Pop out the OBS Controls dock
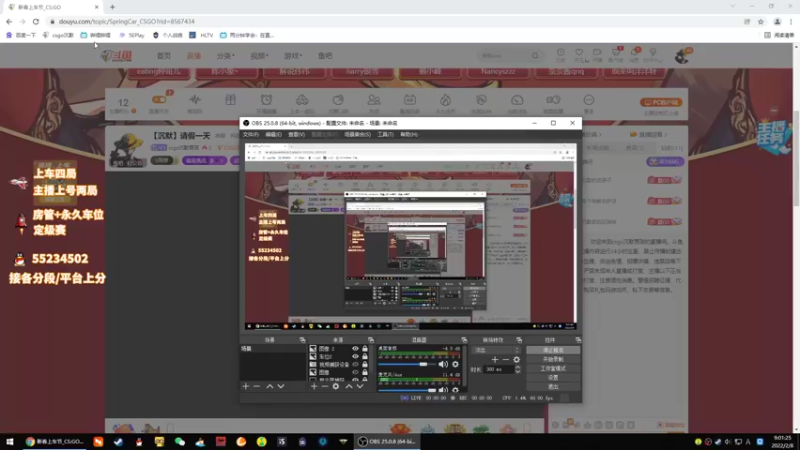 (578, 340)
